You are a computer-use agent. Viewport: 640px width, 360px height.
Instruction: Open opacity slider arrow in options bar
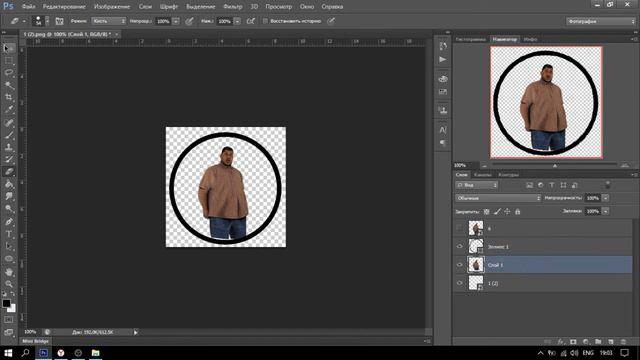tap(176, 21)
